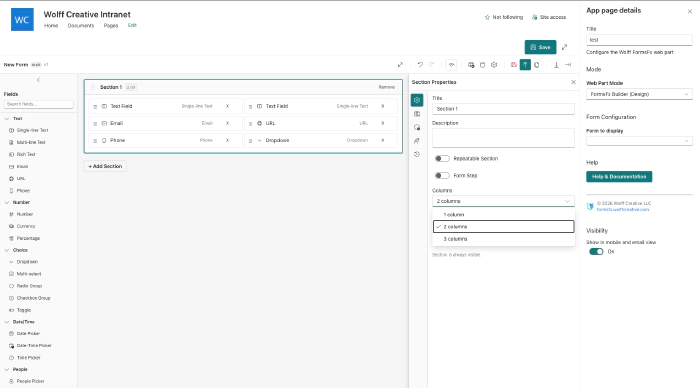Click the Description text area

[503, 138]
